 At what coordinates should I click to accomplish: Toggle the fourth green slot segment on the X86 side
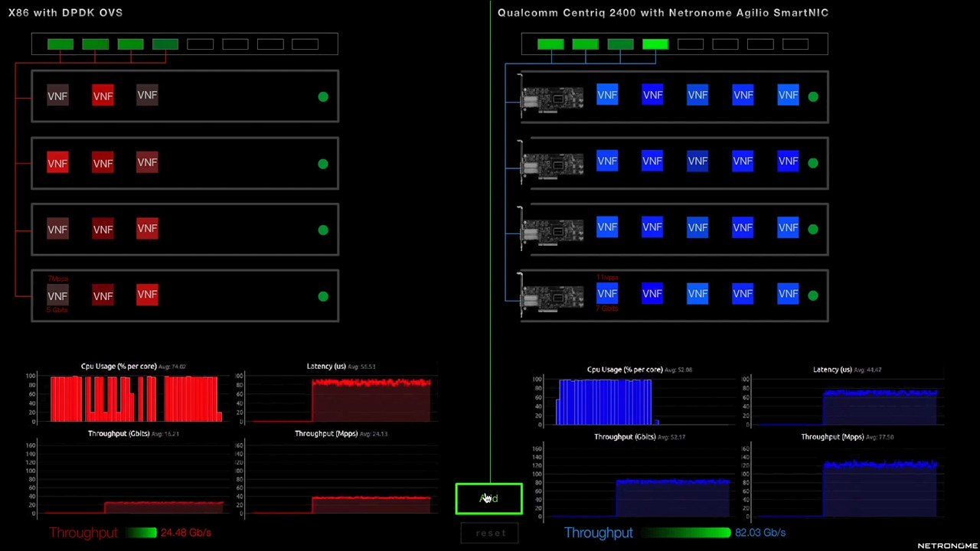click(x=165, y=44)
